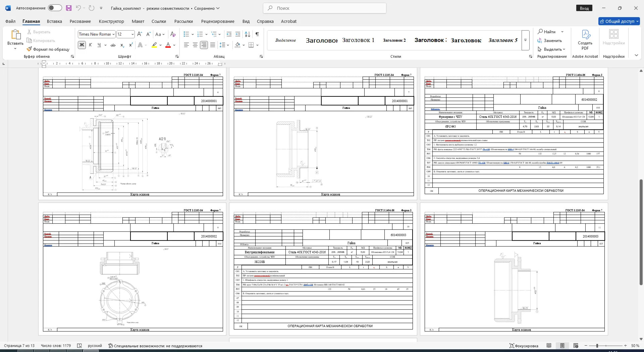Open the font size 12 dropdown
This screenshot has width=644, height=352.
coord(132,34)
